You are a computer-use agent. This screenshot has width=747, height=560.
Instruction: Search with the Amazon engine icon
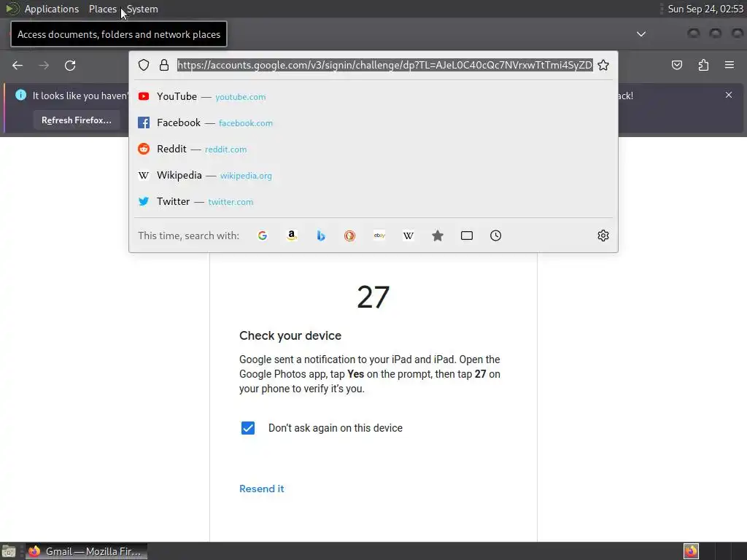click(x=292, y=236)
